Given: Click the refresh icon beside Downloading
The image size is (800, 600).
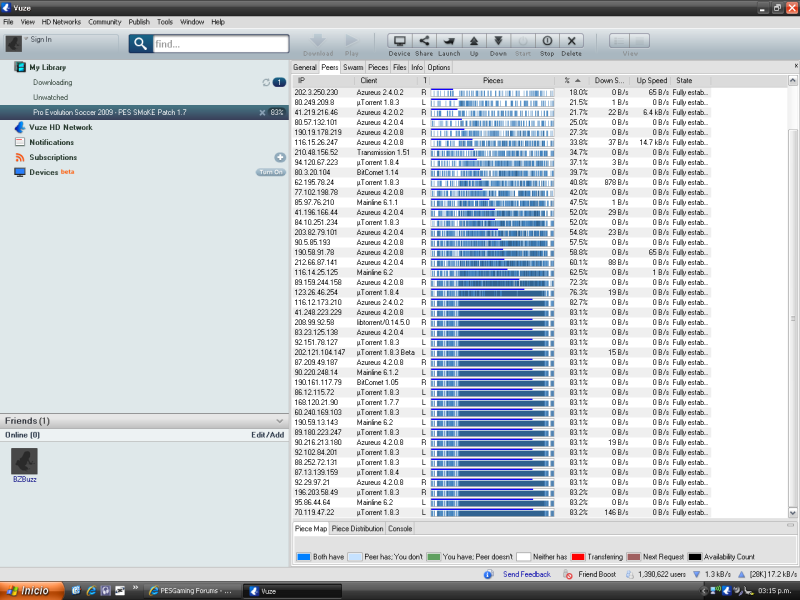Looking at the screenshot, I should (266, 82).
